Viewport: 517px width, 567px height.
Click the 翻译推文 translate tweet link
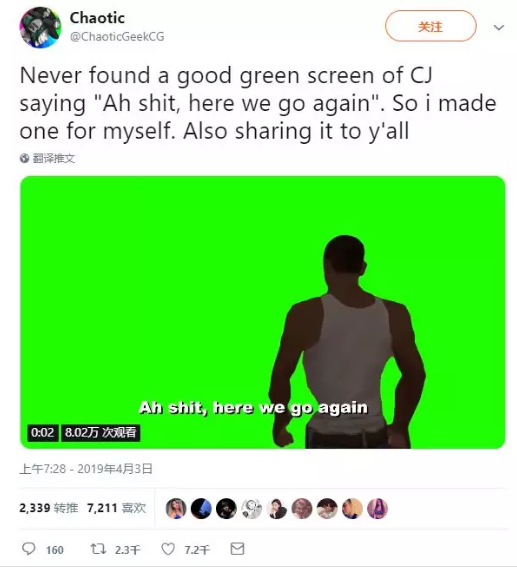tap(54, 158)
